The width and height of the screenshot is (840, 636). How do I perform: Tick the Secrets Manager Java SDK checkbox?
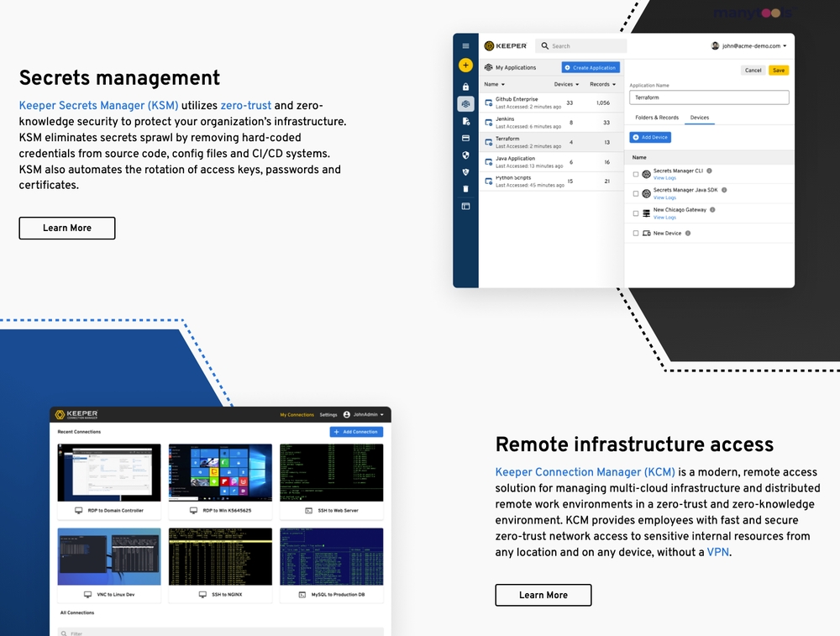(636, 193)
